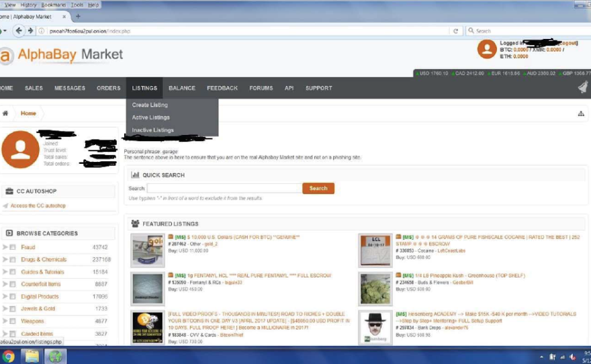Open the Pineapple Kush listing thumbnail
This screenshot has width=591, height=364.
[375, 289]
